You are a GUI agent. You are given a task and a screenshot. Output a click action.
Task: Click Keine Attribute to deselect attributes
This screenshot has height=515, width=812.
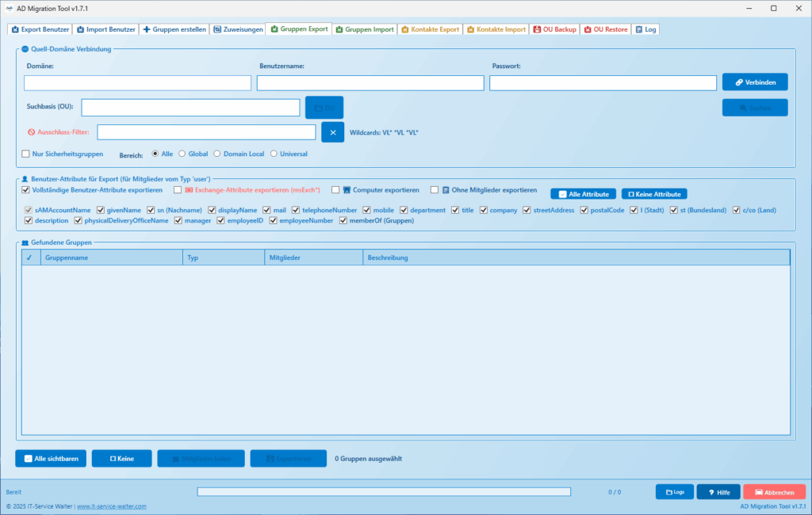(x=654, y=193)
